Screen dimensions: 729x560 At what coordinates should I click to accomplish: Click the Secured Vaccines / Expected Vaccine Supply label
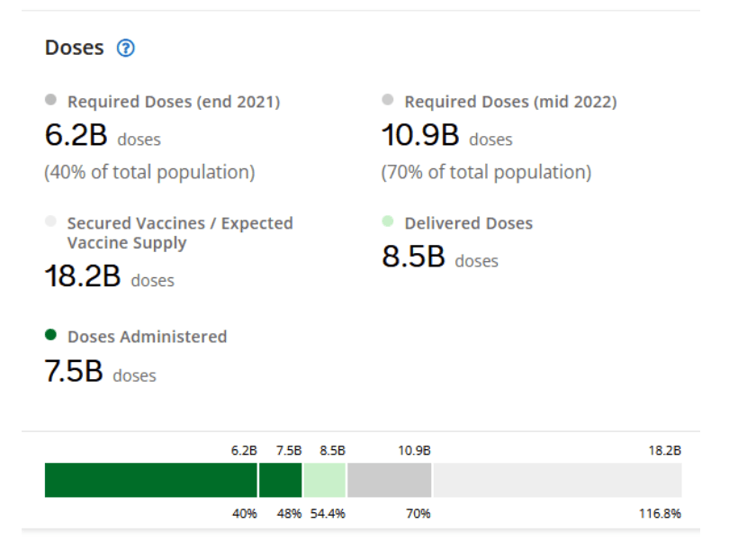[x=180, y=232]
